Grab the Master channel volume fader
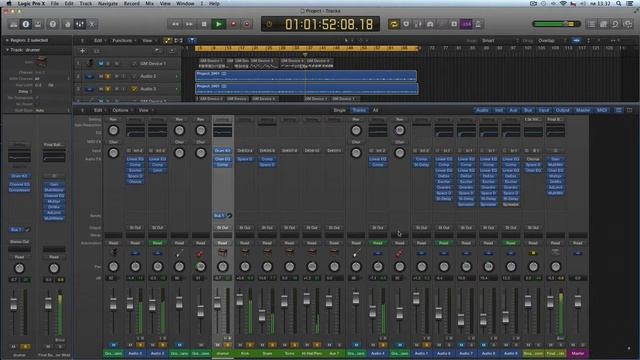Image resolution: width=640 pixels, height=360 pixels. [578, 301]
